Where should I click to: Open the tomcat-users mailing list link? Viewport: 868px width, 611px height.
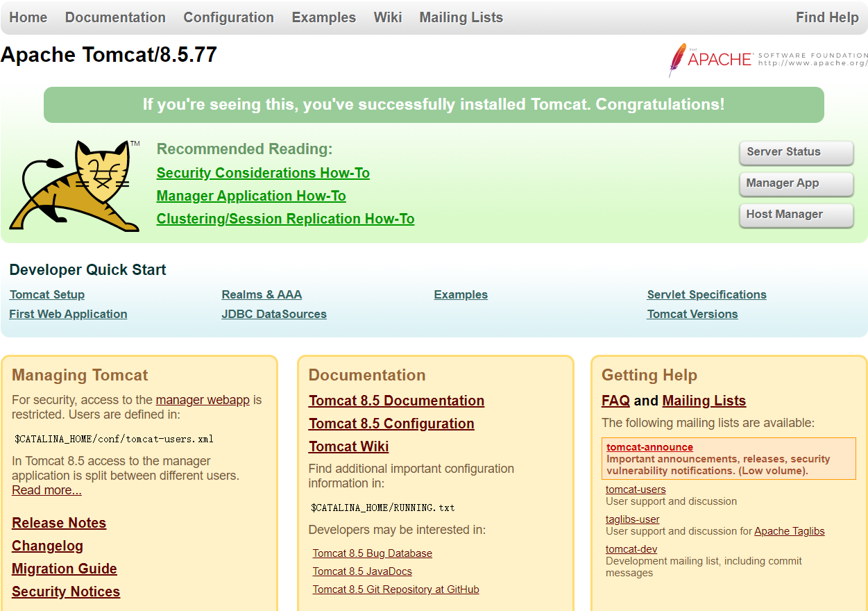(636, 489)
